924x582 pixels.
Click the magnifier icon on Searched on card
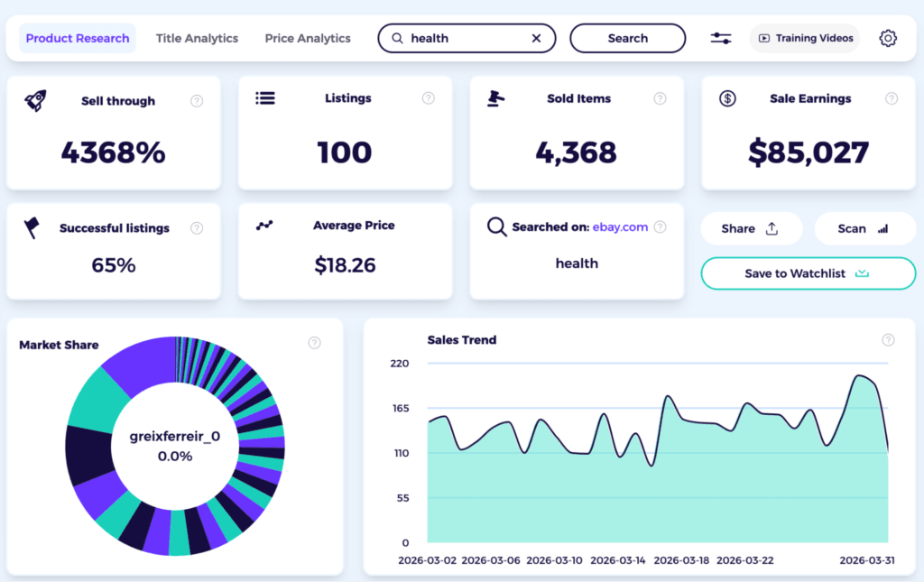(x=497, y=226)
